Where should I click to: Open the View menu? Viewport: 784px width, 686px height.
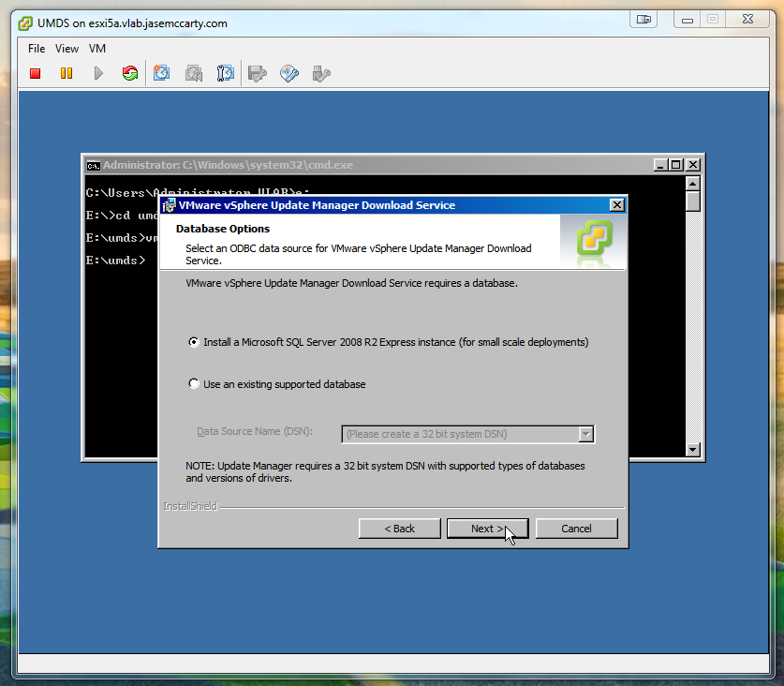tap(67, 49)
